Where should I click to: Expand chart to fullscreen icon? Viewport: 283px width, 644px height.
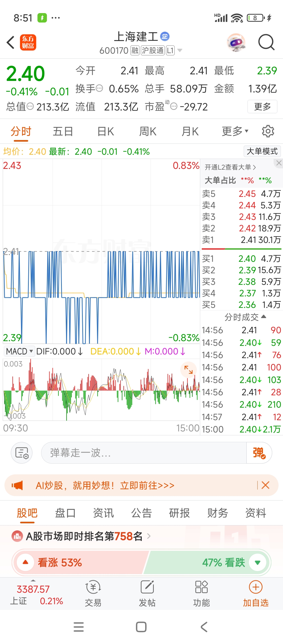tap(188, 369)
